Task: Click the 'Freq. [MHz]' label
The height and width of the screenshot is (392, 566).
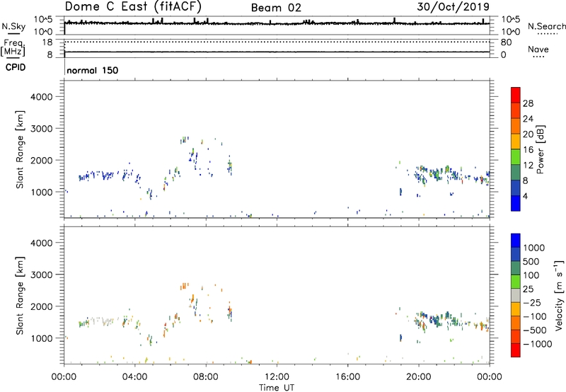Action: (13, 48)
